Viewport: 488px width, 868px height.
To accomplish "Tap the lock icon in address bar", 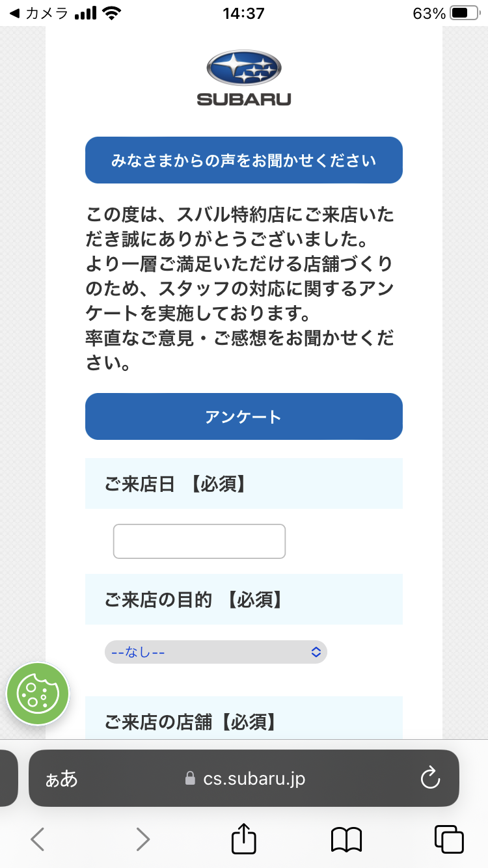I will click(190, 779).
